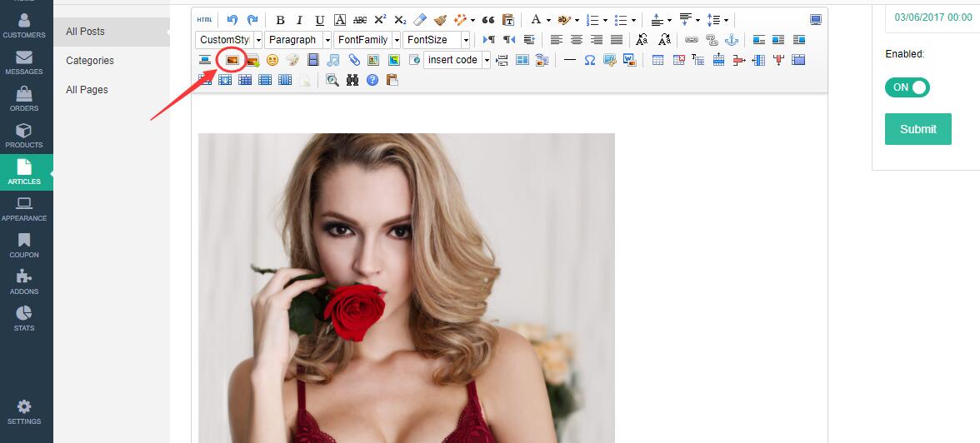Viewport: 980px width, 443px height.
Task: Open Categories in the articles submenu
Action: [90, 61]
